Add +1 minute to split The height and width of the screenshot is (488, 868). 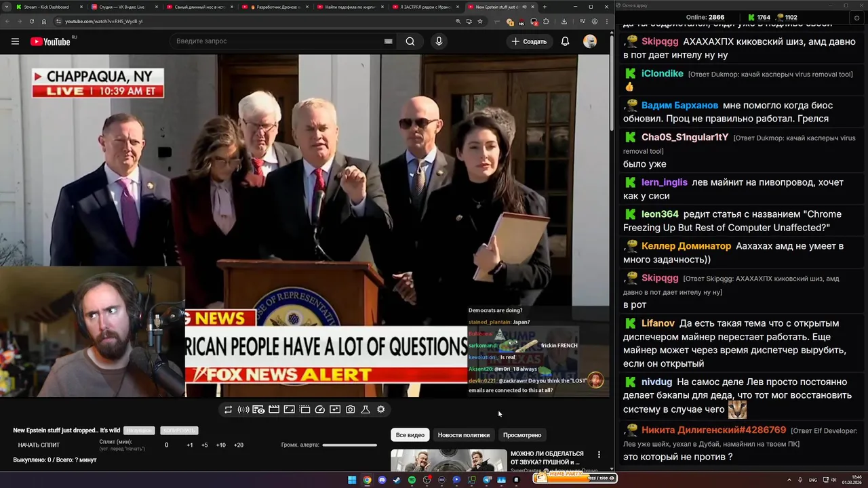point(190,445)
